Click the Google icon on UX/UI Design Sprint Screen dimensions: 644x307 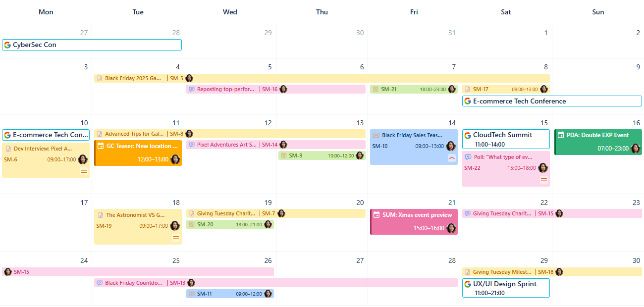[468, 284]
